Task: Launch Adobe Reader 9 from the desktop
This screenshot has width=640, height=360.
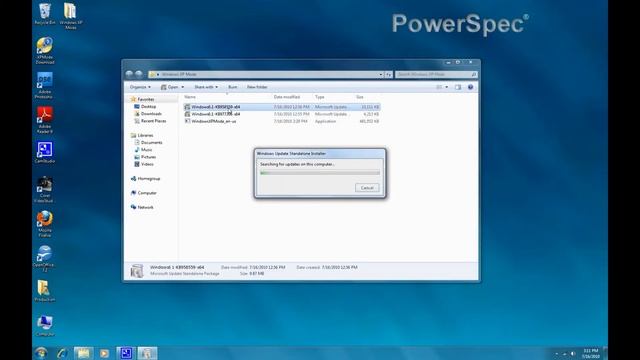Action: [x=44, y=120]
